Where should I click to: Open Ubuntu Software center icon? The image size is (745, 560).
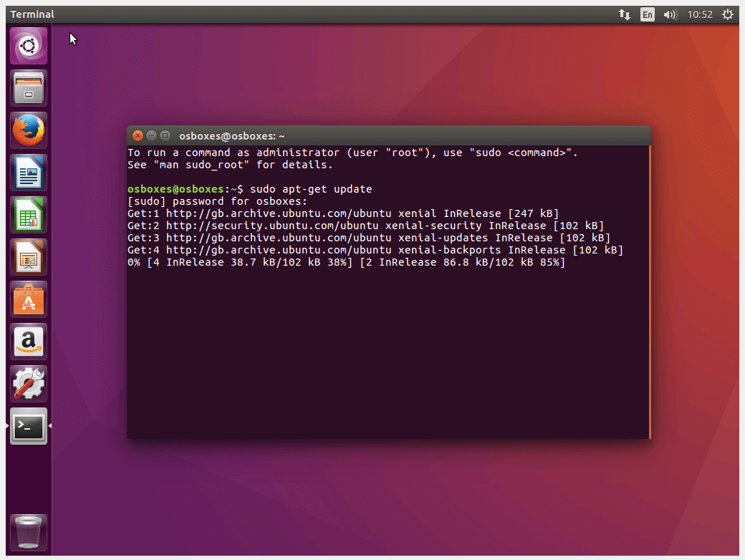click(29, 299)
